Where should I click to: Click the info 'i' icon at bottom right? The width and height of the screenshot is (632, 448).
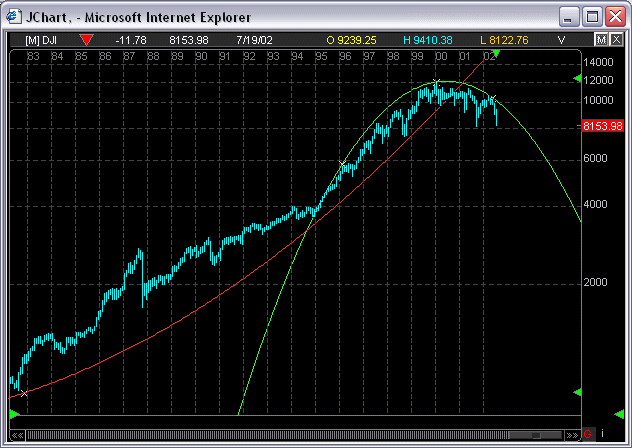(x=602, y=435)
